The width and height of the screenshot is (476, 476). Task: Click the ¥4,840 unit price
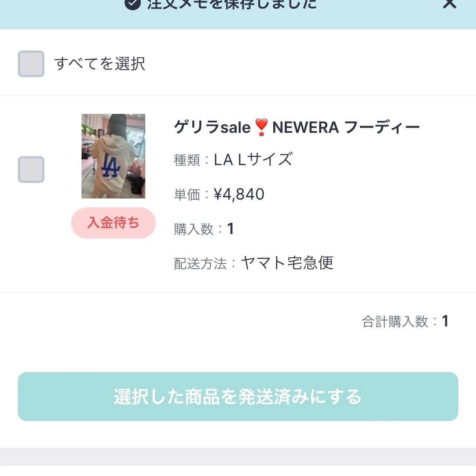tap(239, 194)
